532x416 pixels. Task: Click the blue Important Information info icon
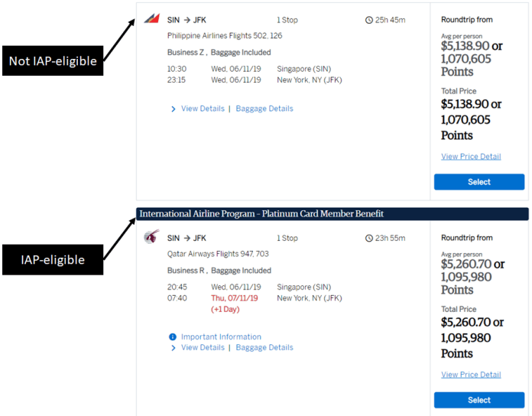coord(173,336)
